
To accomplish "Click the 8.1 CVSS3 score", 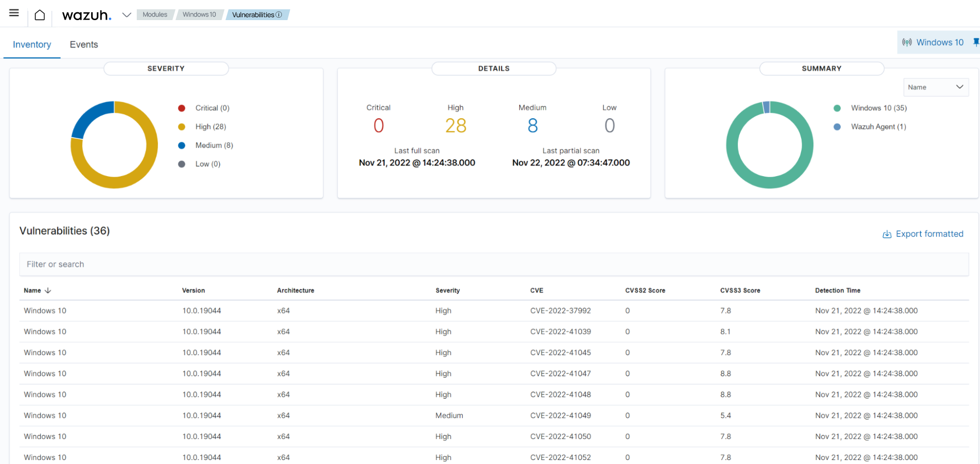I will 726,332.
